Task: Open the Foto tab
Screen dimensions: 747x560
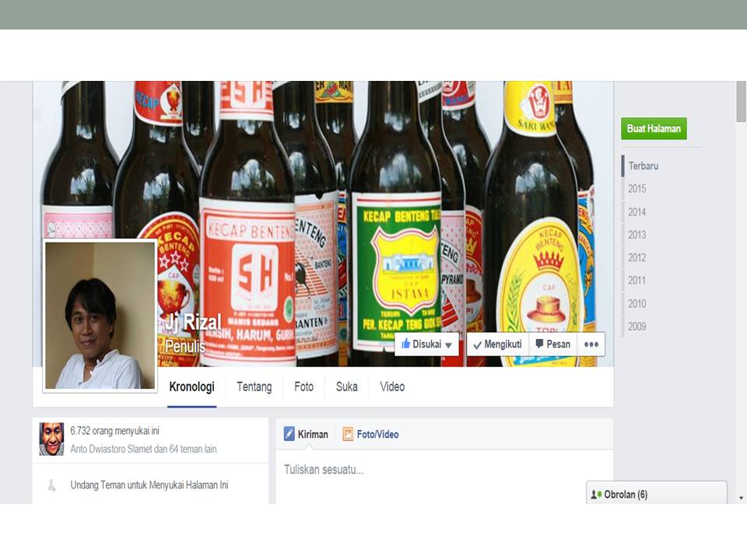Action: 304,387
